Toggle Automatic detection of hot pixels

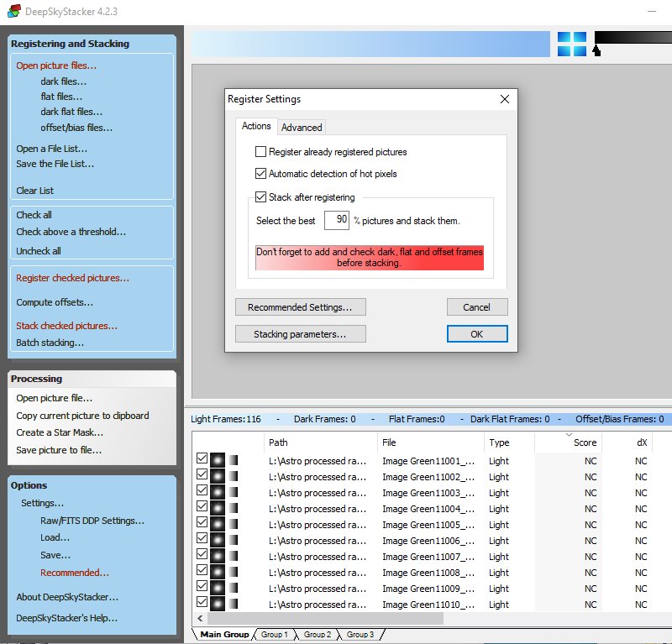pos(260,174)
